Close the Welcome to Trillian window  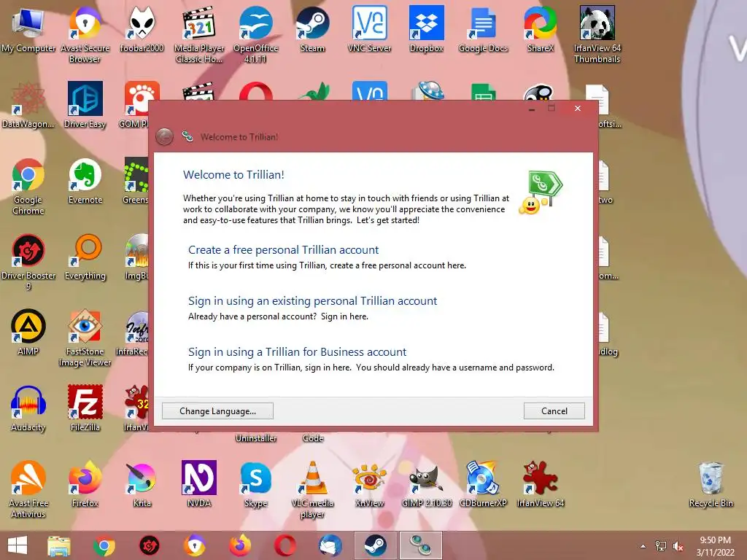tap(578, 109)
